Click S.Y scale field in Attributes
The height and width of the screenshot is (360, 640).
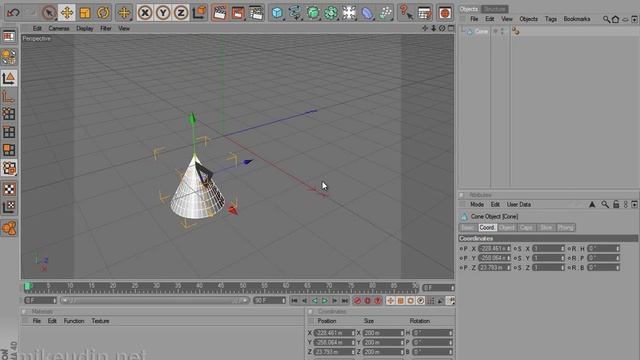pyautogui.click(x=549, y=258)
